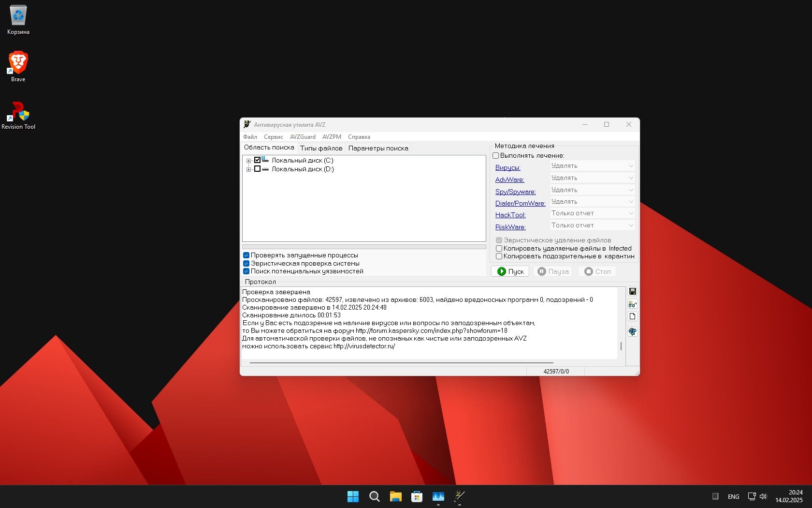
Task: Click the globe icon beside the protocol
Action: pos(632,332)
